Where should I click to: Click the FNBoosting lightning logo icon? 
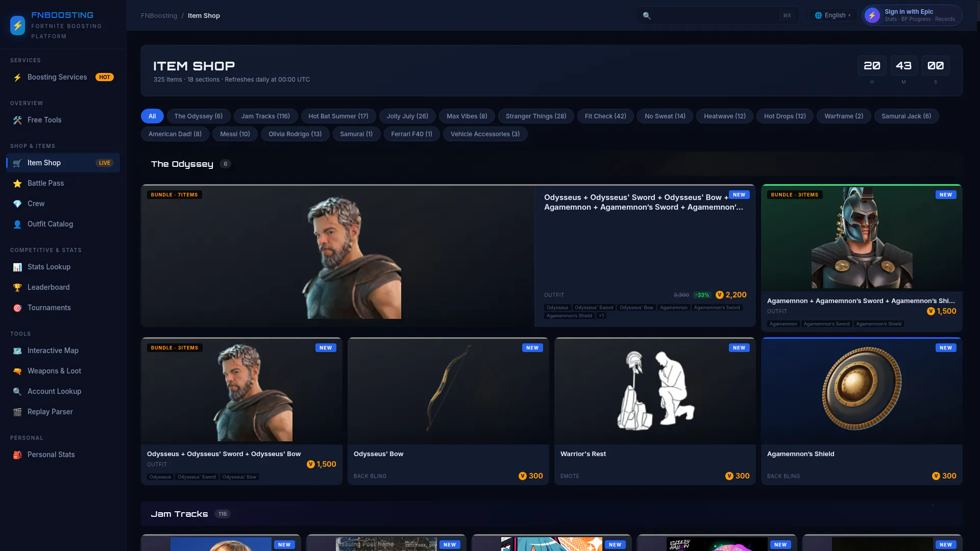tap(17, 26)
